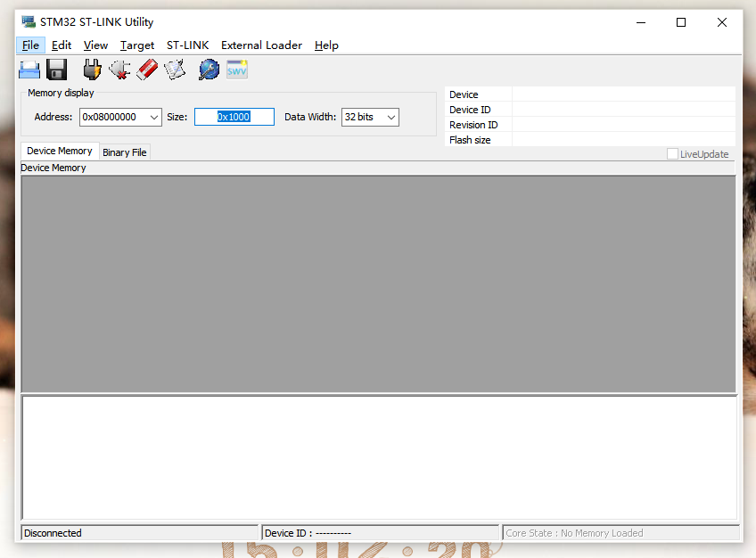Switch to the Binary File tab
The width and height of the screenshot is (756, 558).
[124, 152]
